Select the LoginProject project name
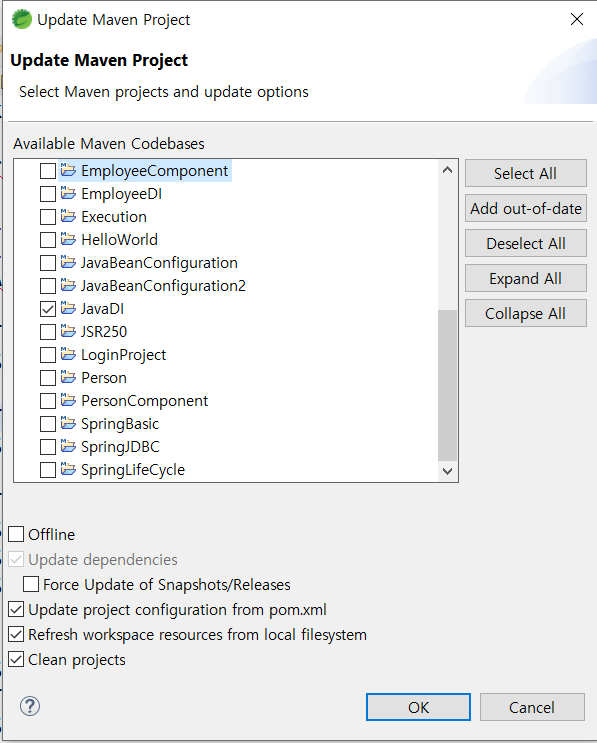 (123, 355)
